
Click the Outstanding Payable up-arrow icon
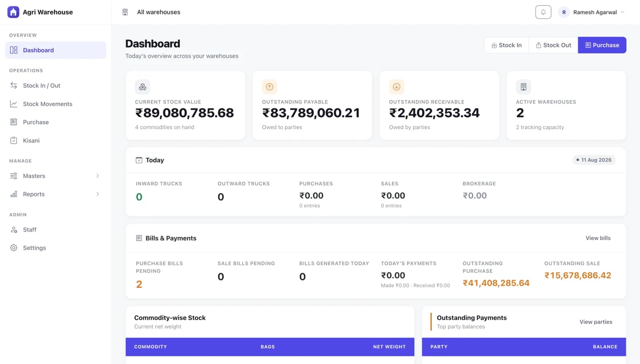point(270,87)
